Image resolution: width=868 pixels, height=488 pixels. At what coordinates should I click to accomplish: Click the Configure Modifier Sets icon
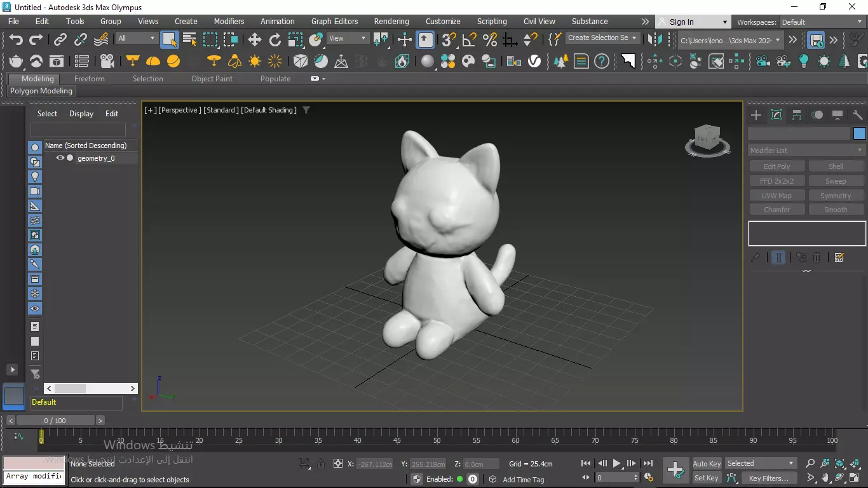point(839,257)
